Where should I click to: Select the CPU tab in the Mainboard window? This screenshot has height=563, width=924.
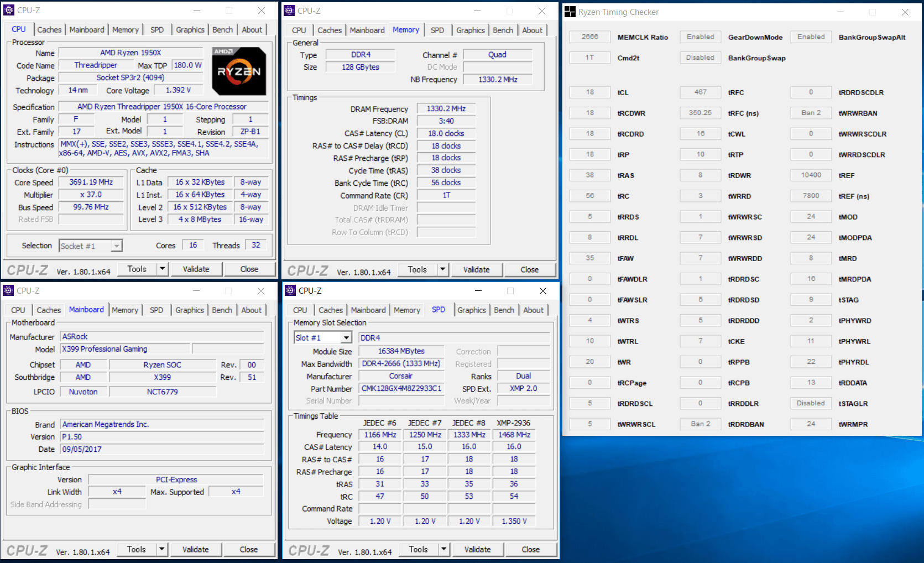(x=18, y=310)
